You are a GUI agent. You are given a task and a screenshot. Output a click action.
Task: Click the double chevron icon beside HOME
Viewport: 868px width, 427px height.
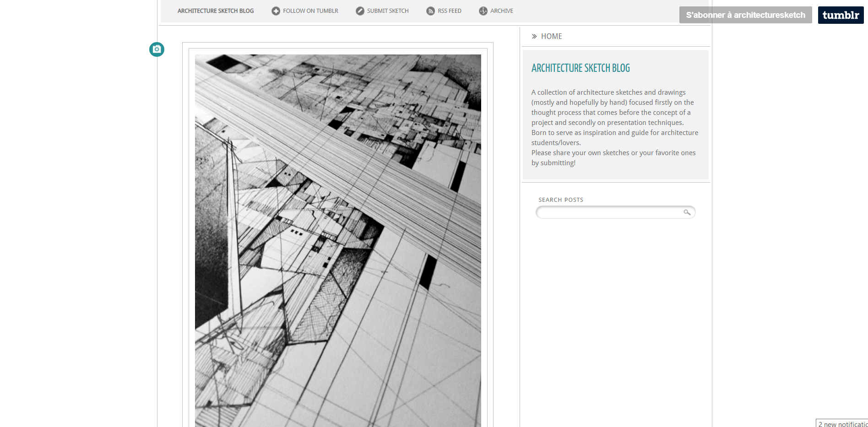[534, 37]
